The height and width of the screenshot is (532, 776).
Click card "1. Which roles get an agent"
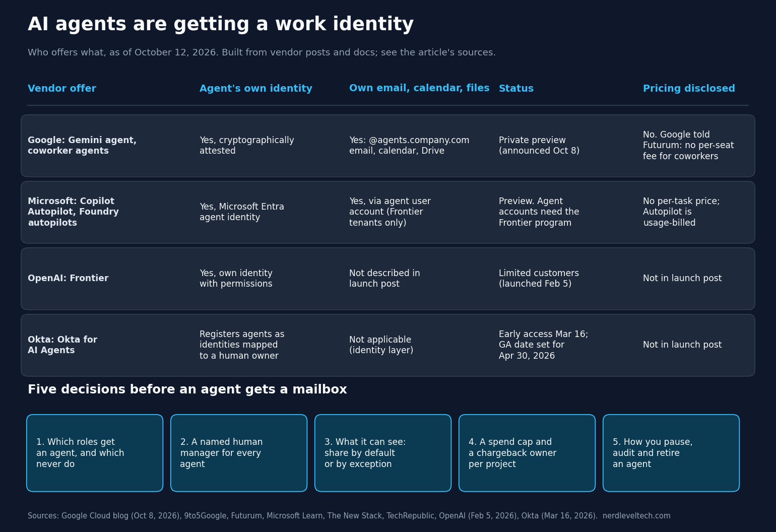point(95,453)
